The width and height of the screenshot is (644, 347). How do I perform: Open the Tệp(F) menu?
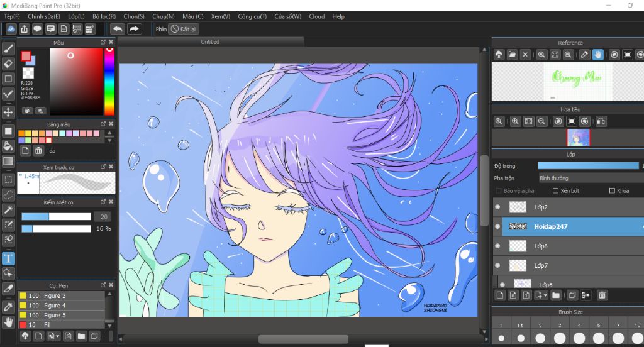[12, 16]
